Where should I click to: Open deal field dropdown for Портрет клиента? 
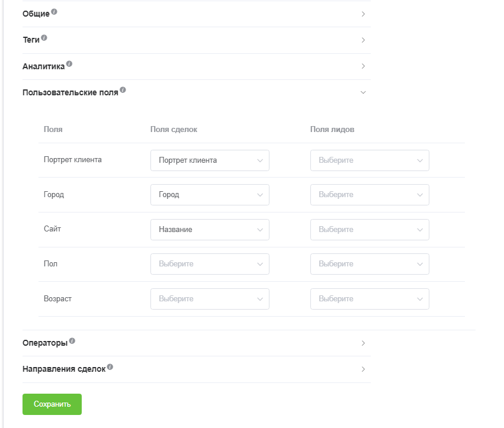point(210,160)
